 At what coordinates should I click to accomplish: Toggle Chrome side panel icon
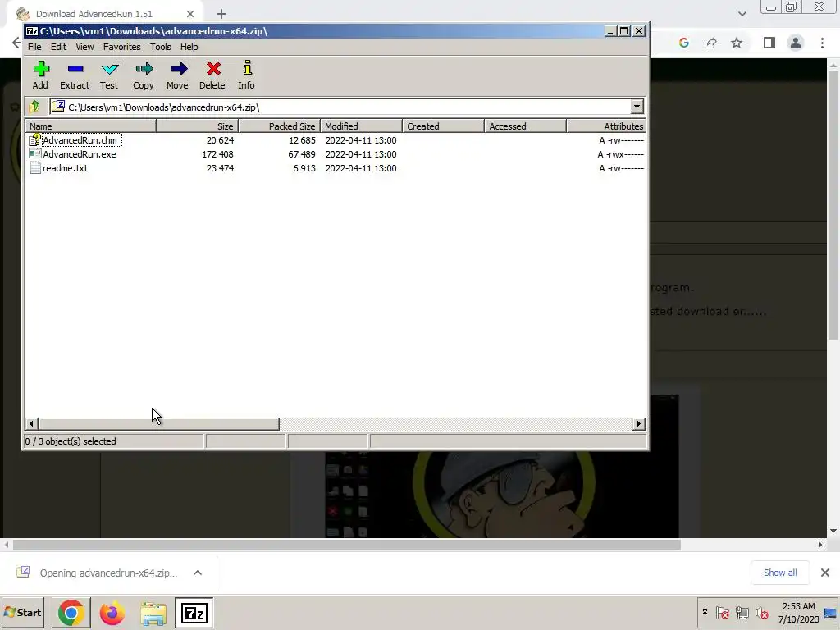point(769,43)
